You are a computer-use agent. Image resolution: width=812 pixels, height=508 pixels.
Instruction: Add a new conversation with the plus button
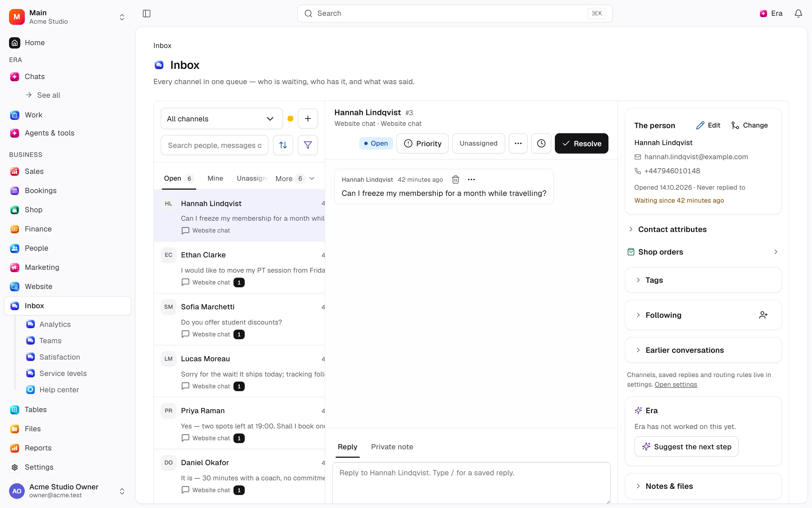click(308, 119)
